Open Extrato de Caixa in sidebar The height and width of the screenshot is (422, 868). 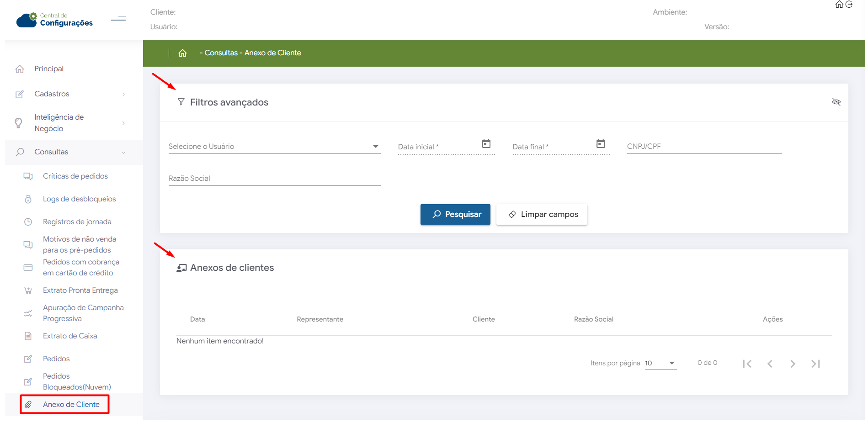70,336
